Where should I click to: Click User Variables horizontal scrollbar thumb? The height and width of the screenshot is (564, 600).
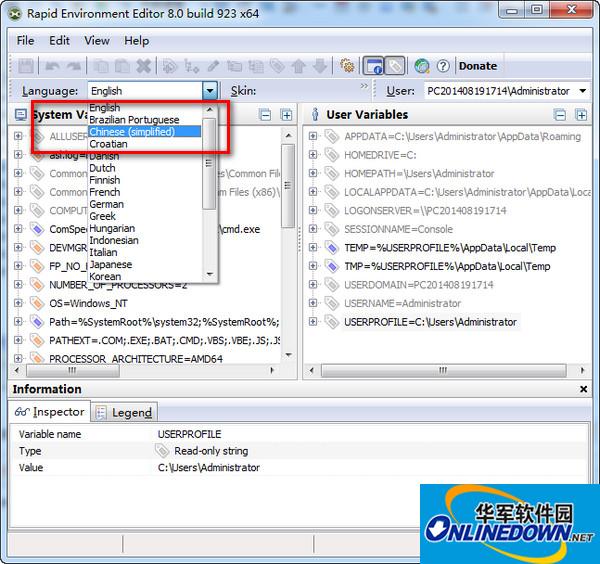[x=443, y=370]
